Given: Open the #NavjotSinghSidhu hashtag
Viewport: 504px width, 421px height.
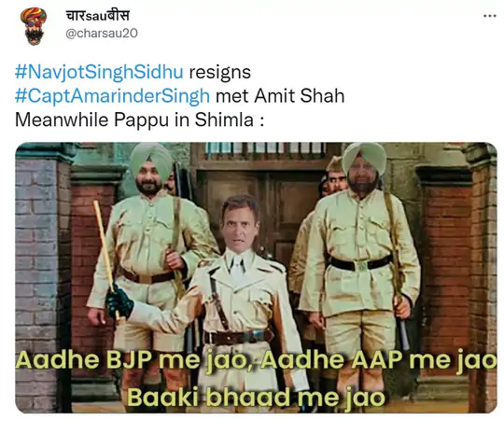Looking at the screenshot, I should [99, 72].
